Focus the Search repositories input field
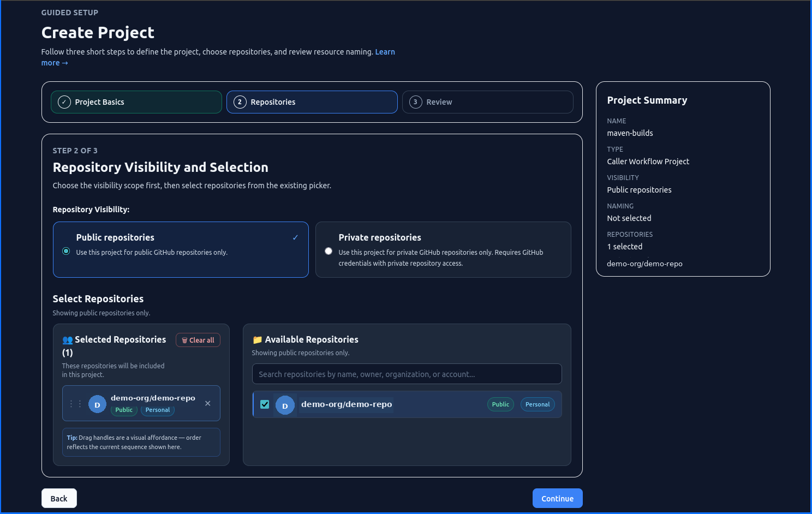Screen dimensions: 812x514 coord(407,374)
